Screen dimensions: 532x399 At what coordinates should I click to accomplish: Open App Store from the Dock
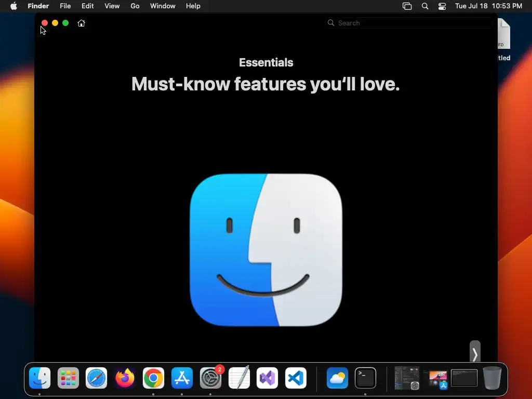click(182, 378)
